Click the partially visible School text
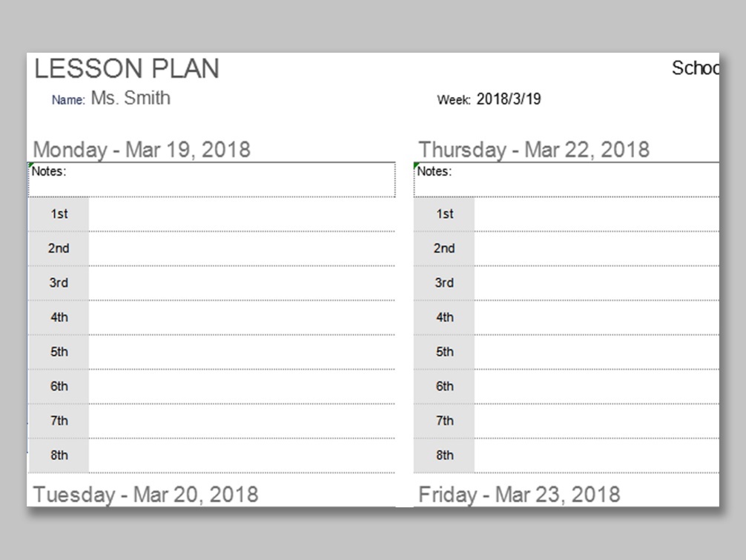This screenshot has width=746, height=560. 695,68
